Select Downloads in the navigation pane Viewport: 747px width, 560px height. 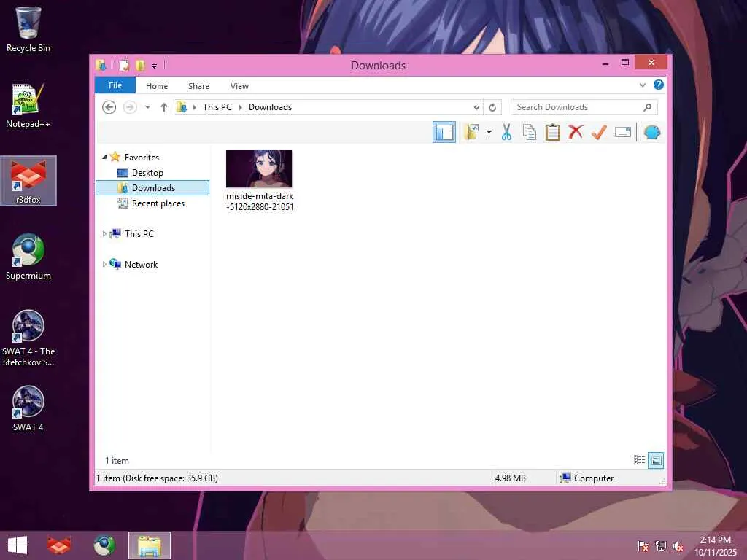[x=152, y=188]
